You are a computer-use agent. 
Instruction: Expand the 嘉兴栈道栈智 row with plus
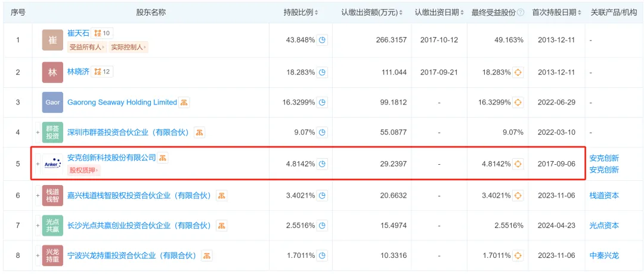click(x=38, y=195)
